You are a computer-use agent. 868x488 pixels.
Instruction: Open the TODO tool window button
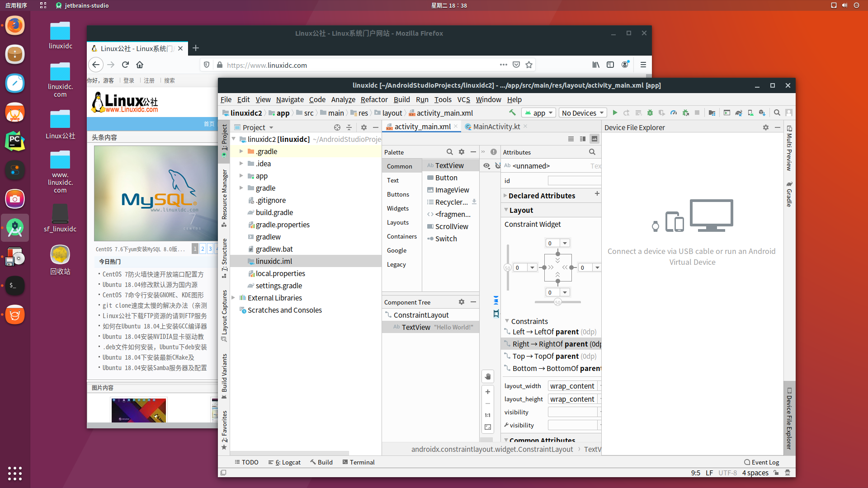coord(246,462)
